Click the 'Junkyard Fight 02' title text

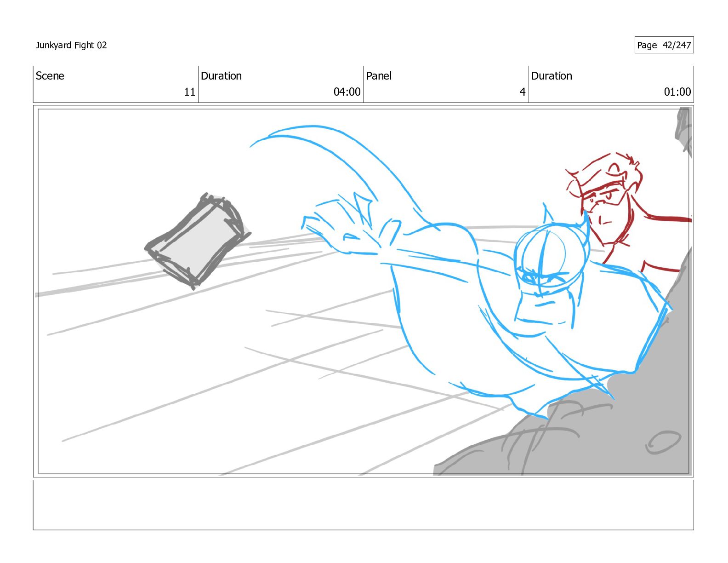click(71, 45)
